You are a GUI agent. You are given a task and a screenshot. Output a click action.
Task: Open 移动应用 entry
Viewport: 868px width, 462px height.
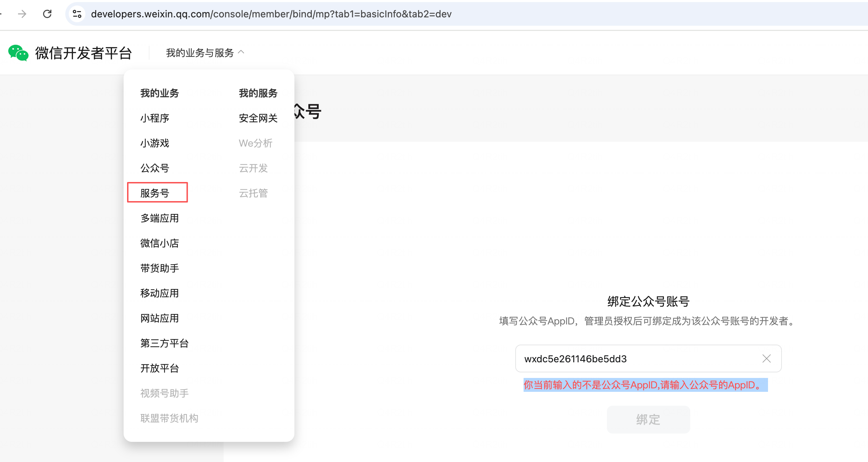point(160,293)
